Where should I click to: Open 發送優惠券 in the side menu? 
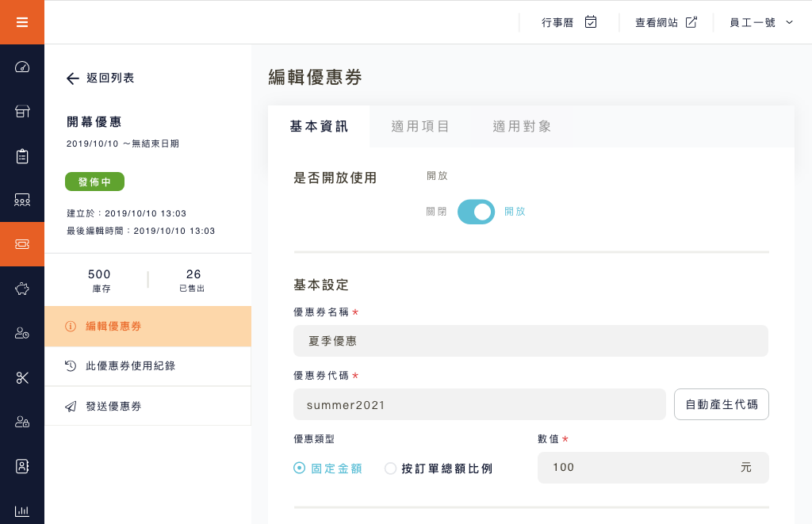pos(148,407)
